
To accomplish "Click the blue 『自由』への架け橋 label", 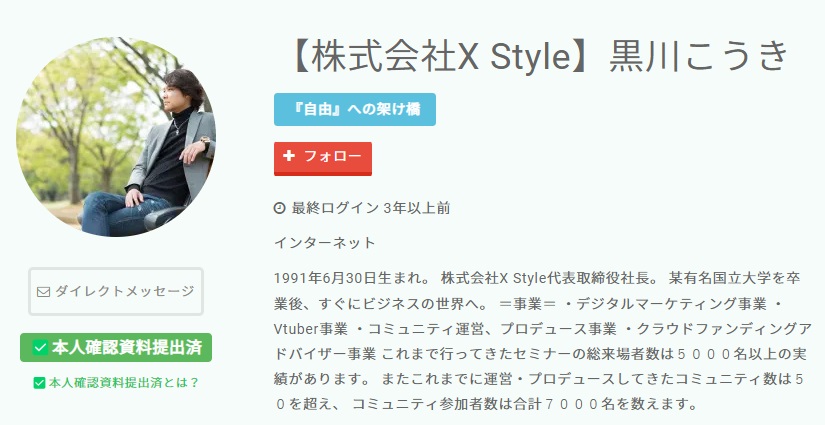I will coord(355,109).
